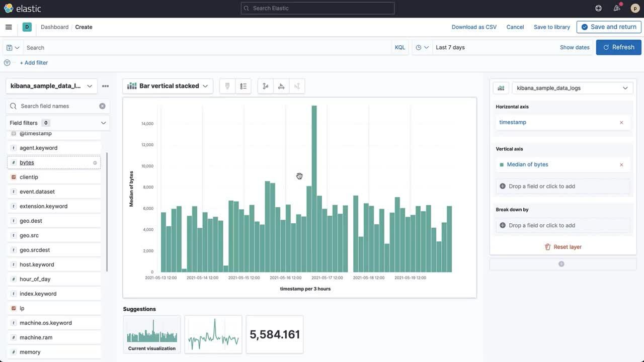Screen dimensions: 644x362
Task: Open help menu icon in header
Action: click(598, 9)
